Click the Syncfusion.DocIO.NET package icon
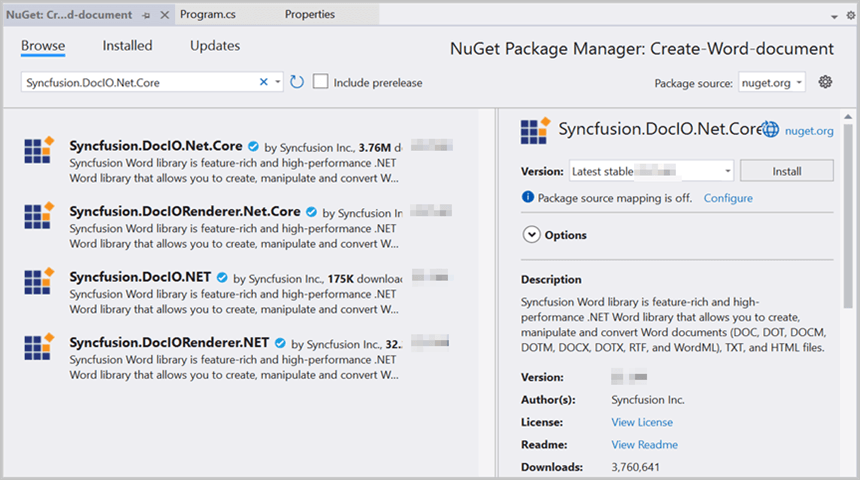The width and height of the screenshot is (860, 480). point(38,281)
